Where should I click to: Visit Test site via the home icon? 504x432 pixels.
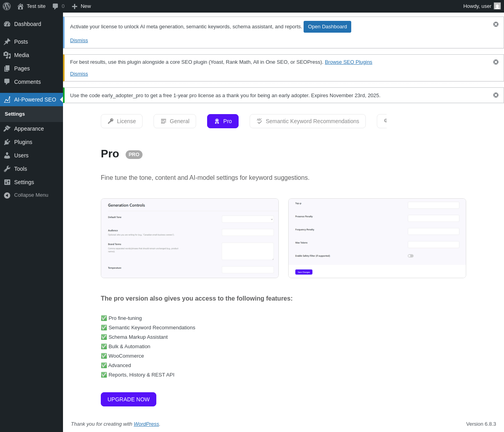[20, 6]
